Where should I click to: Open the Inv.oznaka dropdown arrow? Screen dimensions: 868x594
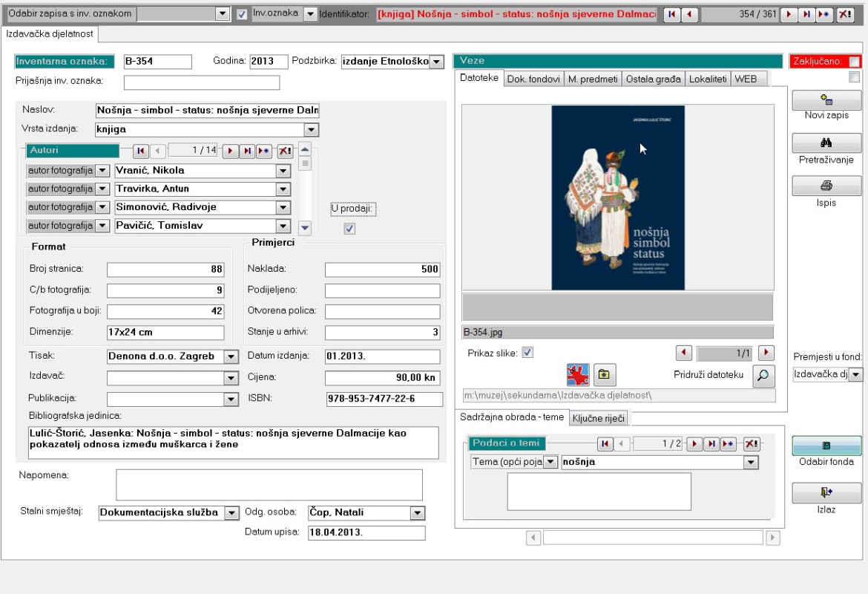pyautogui.click(x=311, y=14)
